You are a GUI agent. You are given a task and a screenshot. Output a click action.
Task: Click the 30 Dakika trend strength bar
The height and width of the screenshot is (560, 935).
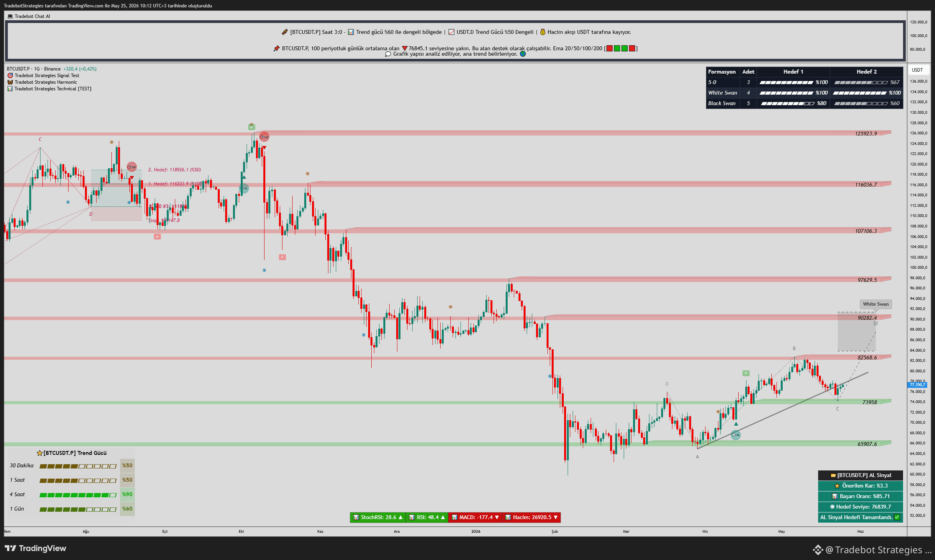[x=78, y=466]
